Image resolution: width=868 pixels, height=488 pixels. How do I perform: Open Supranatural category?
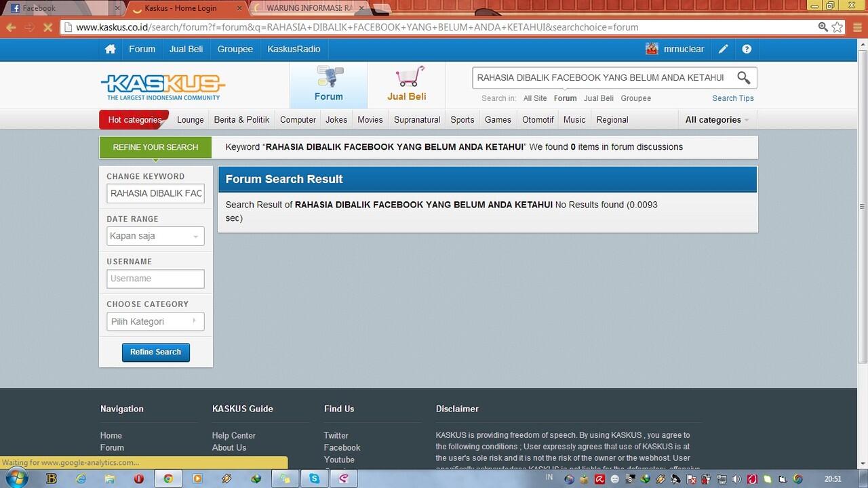(417, 119)
